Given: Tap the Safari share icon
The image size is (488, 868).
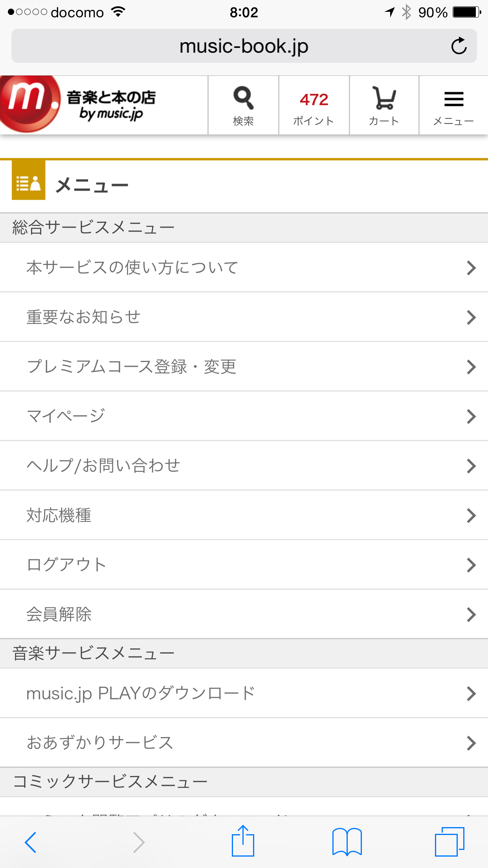Looking at the screenshot, I should (x=243, y=841).
